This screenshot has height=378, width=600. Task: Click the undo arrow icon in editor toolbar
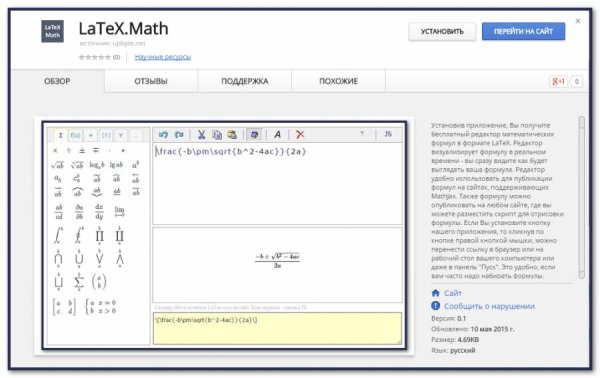163,134
